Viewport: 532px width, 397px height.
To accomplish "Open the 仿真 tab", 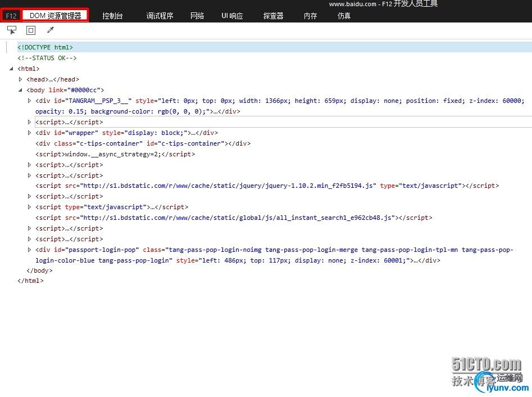I will coord(344,16).
